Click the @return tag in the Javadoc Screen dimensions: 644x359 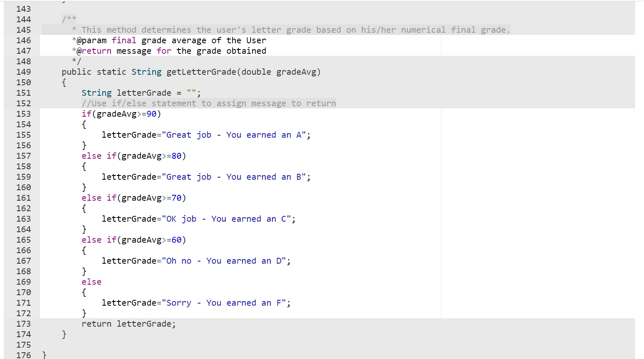tap(94, 51)
